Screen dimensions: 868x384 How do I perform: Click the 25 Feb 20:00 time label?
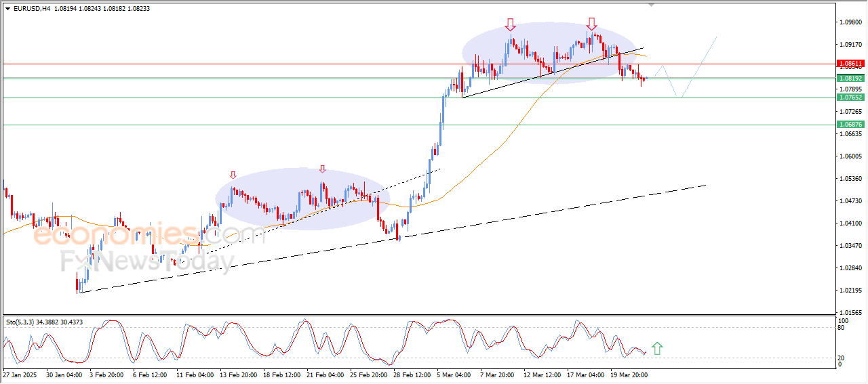coord(369,374)
